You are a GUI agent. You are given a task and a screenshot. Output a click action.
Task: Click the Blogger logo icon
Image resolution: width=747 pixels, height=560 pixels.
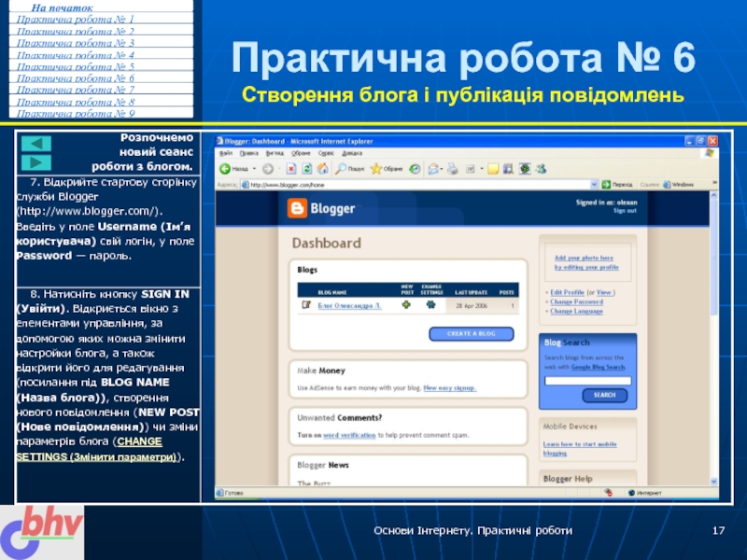pyautogui.click(x=297, y=209)
